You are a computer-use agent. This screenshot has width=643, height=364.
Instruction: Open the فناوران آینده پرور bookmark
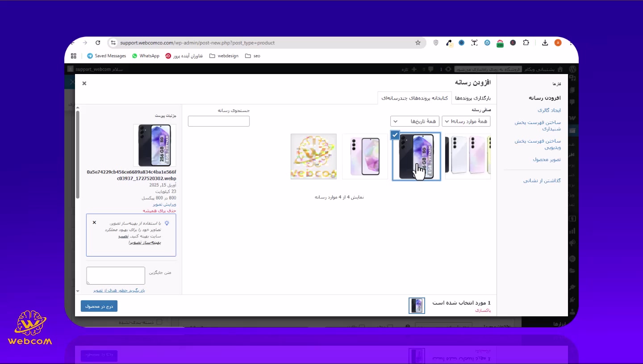(x=184, y=56)
